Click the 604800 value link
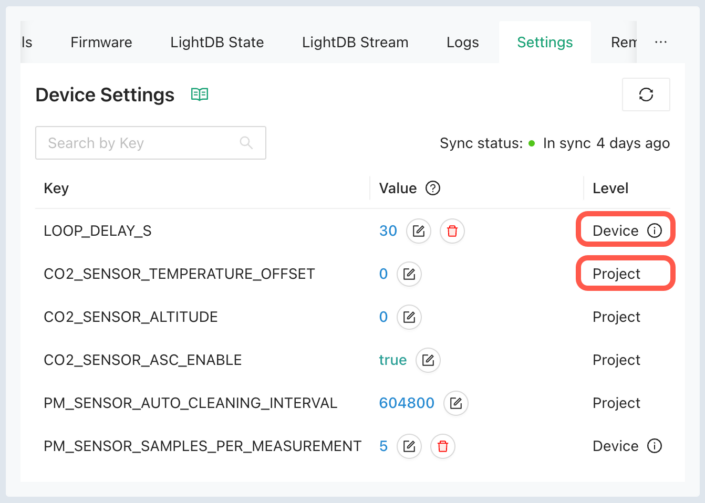 click(x=407, y=403)
